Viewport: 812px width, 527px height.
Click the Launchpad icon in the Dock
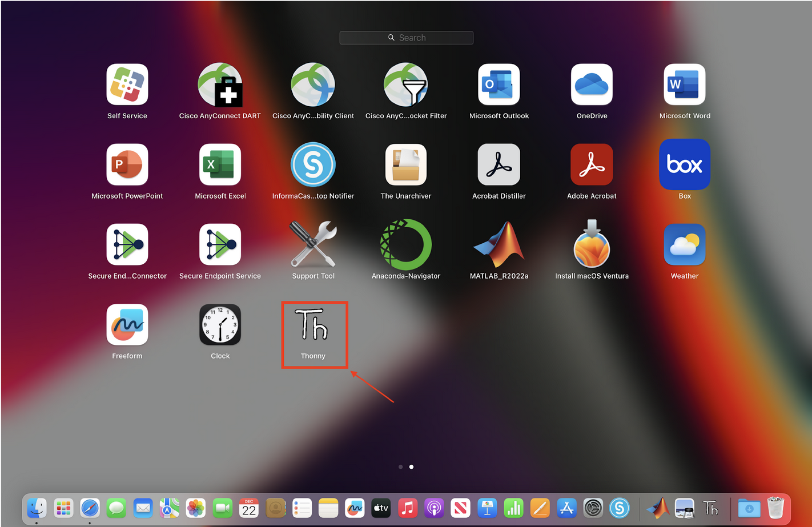click(x=63, y=508)
